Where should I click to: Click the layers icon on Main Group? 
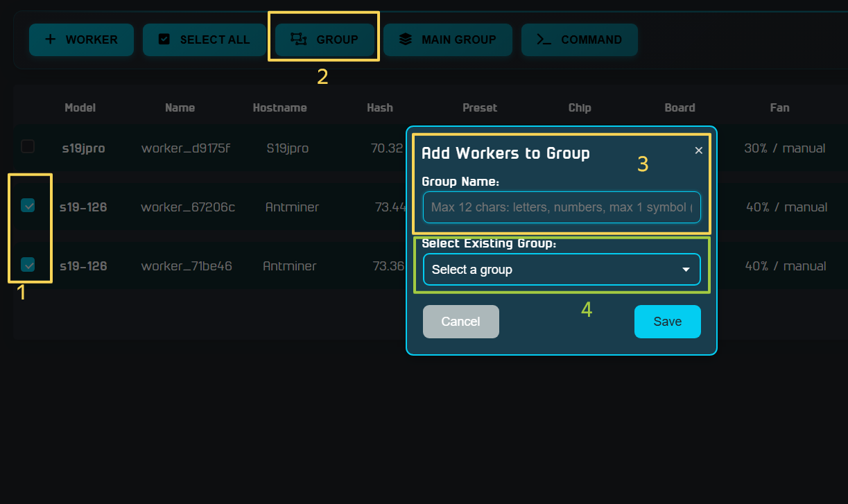pos(406,40)
